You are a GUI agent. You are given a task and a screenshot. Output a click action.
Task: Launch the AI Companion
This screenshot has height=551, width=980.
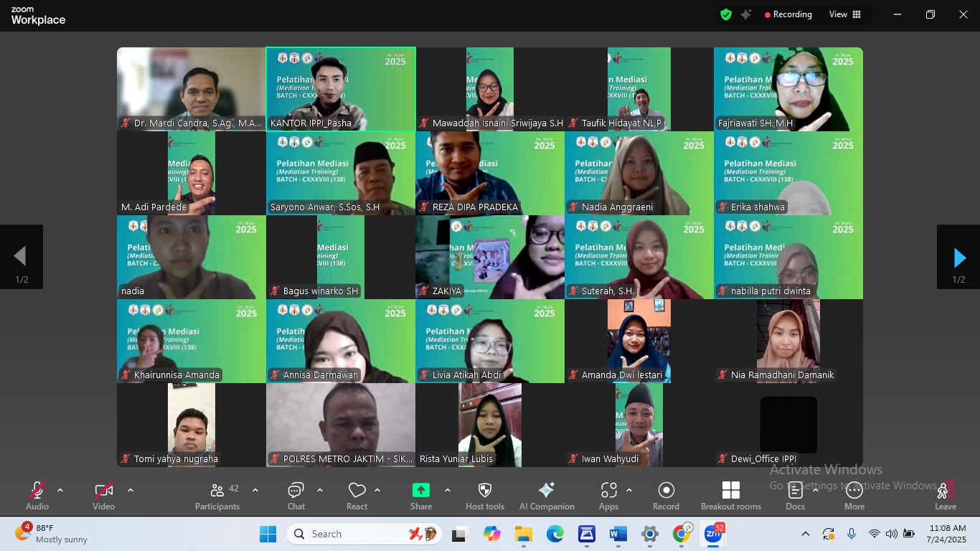547,495
